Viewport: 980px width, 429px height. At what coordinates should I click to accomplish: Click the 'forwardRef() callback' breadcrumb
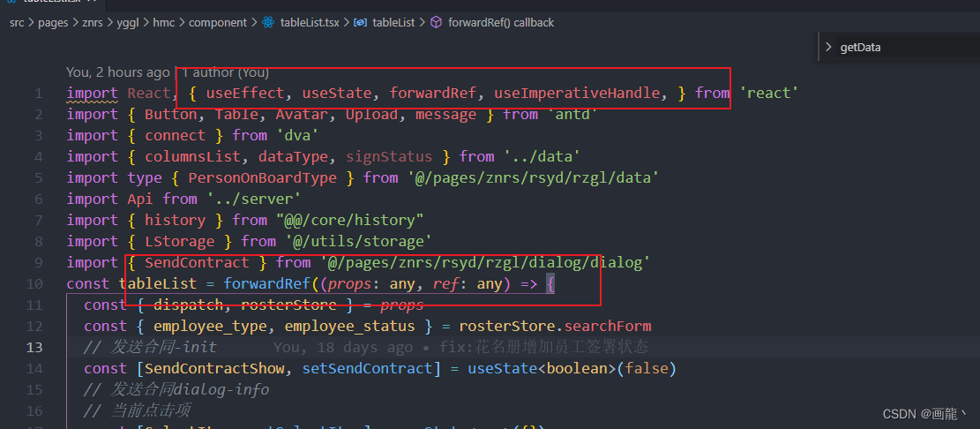click(x=501, y=22)
